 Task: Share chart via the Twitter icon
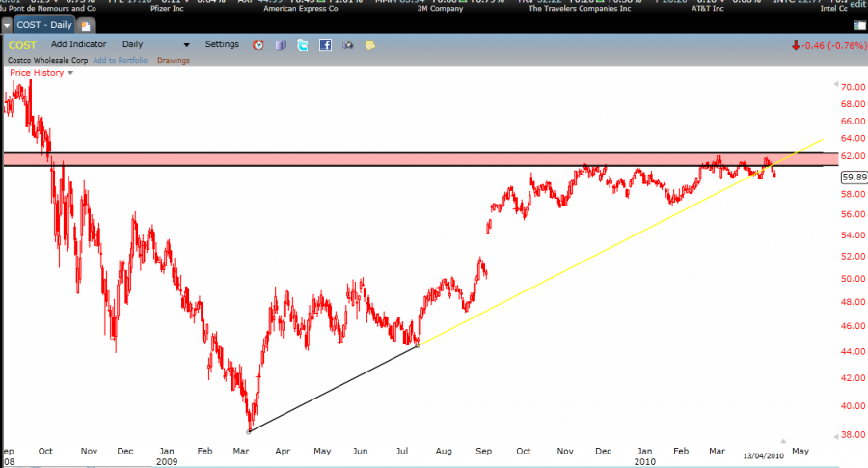(x=302, y=44)
